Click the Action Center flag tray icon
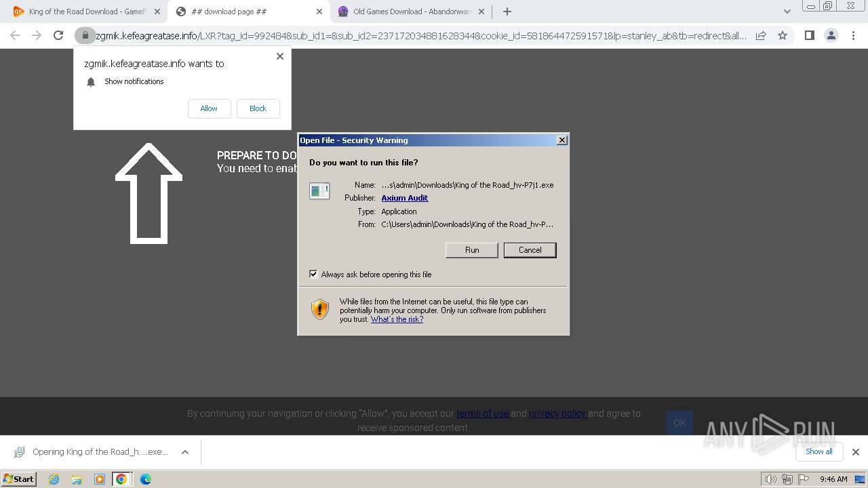This screenshot has width=868, height=488. tap(804, 479)
